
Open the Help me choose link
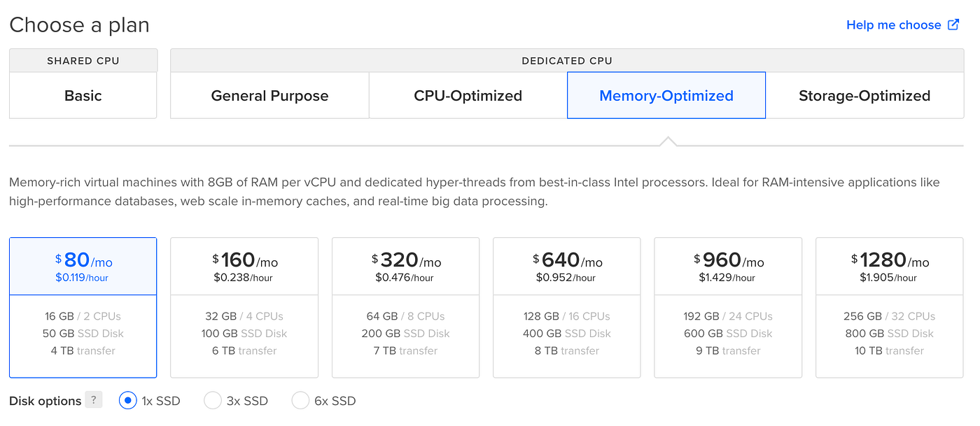[893, 25]
